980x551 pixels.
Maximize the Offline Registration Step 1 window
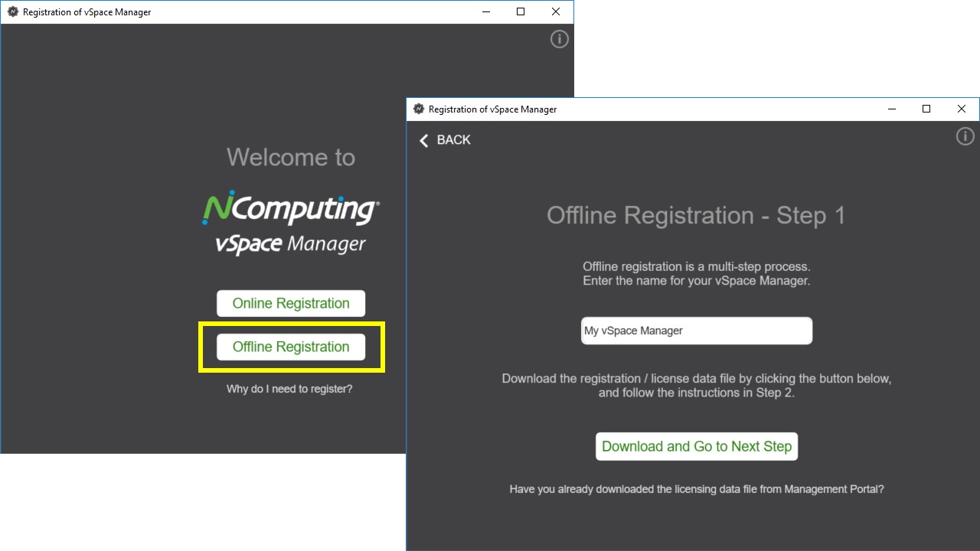pos(926,109)
